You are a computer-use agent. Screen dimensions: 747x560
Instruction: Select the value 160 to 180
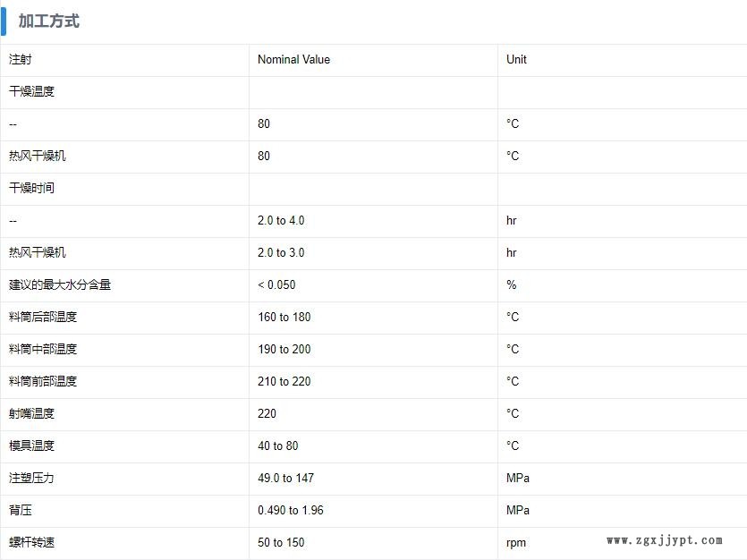click(x=284, y=318)
